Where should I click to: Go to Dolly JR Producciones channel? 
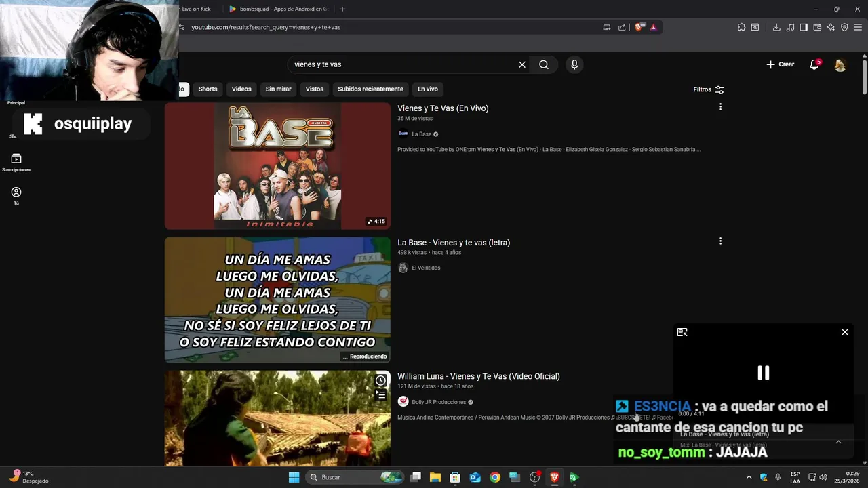tap(439, 402)
